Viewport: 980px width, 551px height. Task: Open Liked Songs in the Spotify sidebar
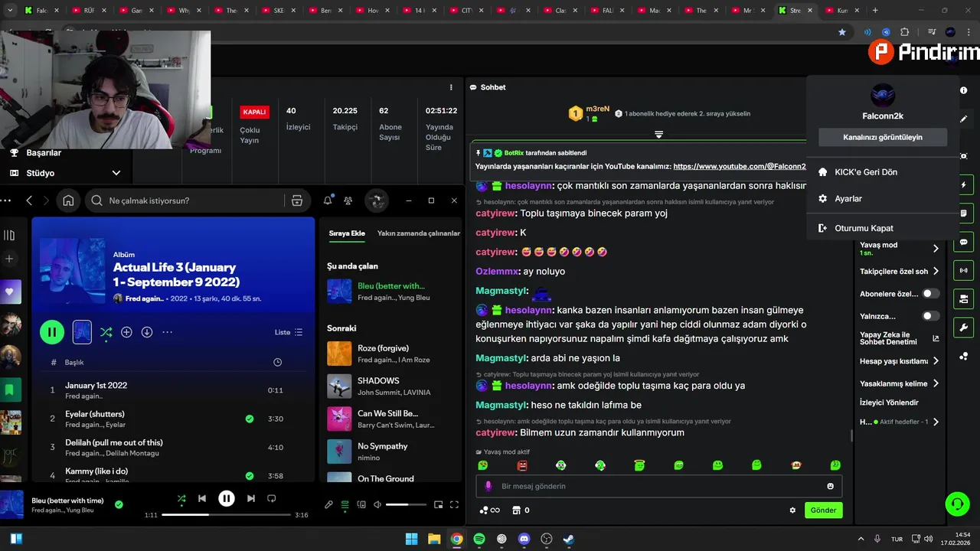click(x=11, y=292)
